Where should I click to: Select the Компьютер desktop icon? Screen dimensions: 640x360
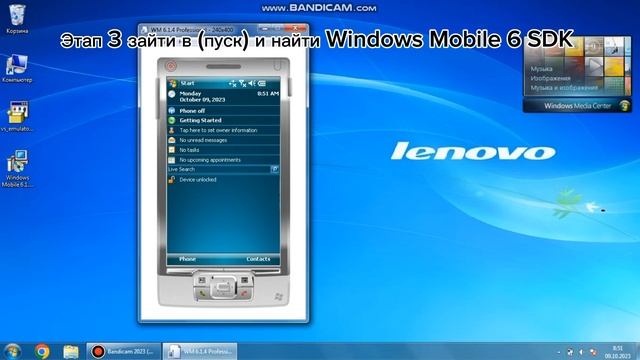(17, 68)
